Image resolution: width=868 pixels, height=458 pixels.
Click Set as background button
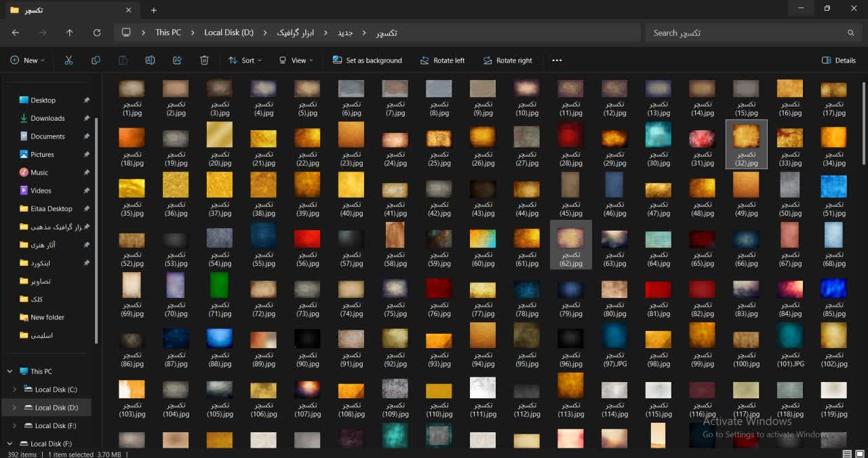pyautogui.click(x=367, y=60)
